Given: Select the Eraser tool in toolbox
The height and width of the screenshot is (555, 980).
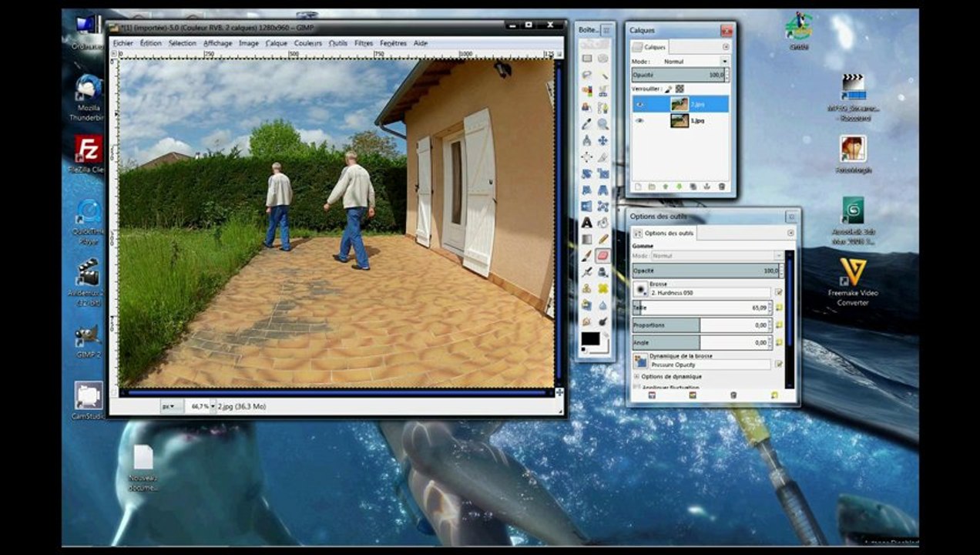Looking at the screenshot, I should (604, 255).
